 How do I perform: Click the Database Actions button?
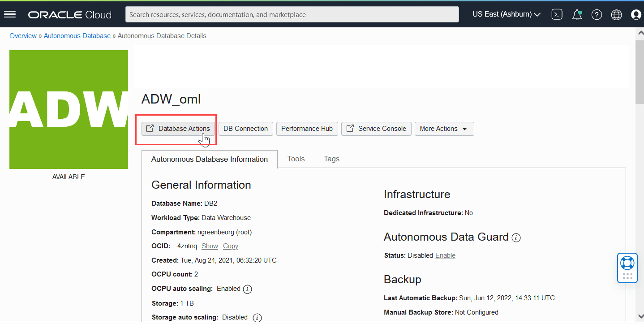[177, 129]
